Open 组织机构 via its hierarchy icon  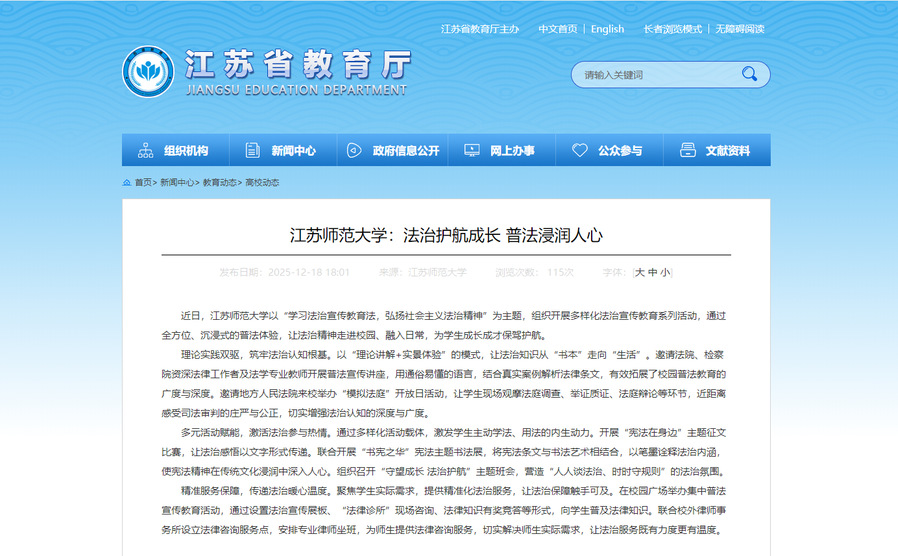(x=142, y=151)
